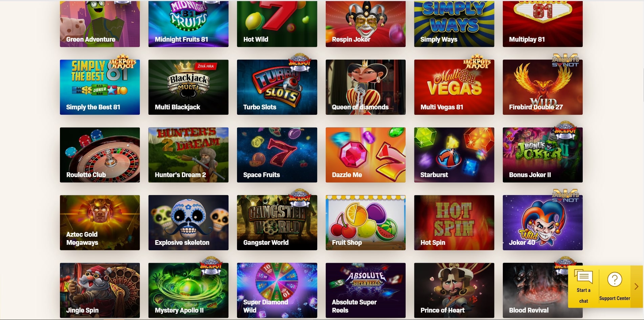Open the Turbo Slots game

click(277, 87)
